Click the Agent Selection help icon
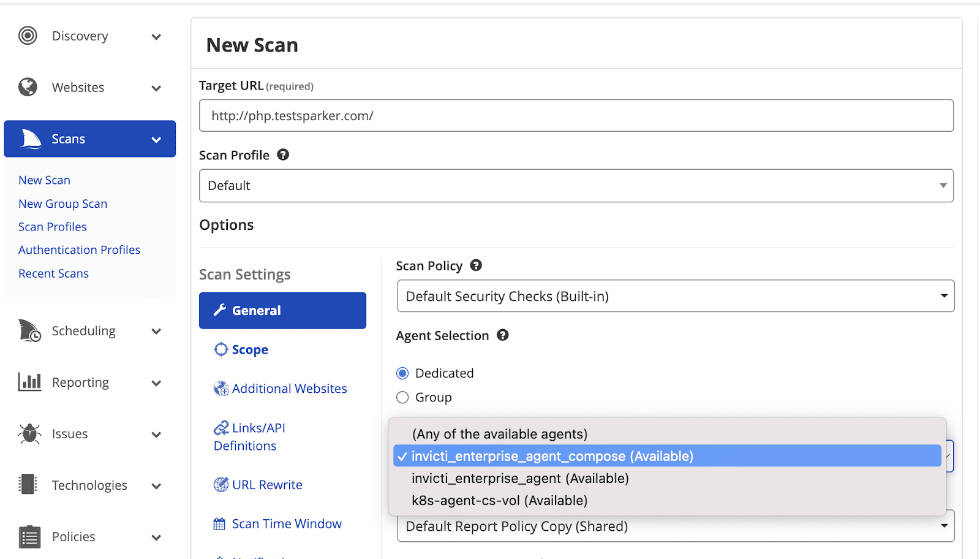 coord(502,335)
